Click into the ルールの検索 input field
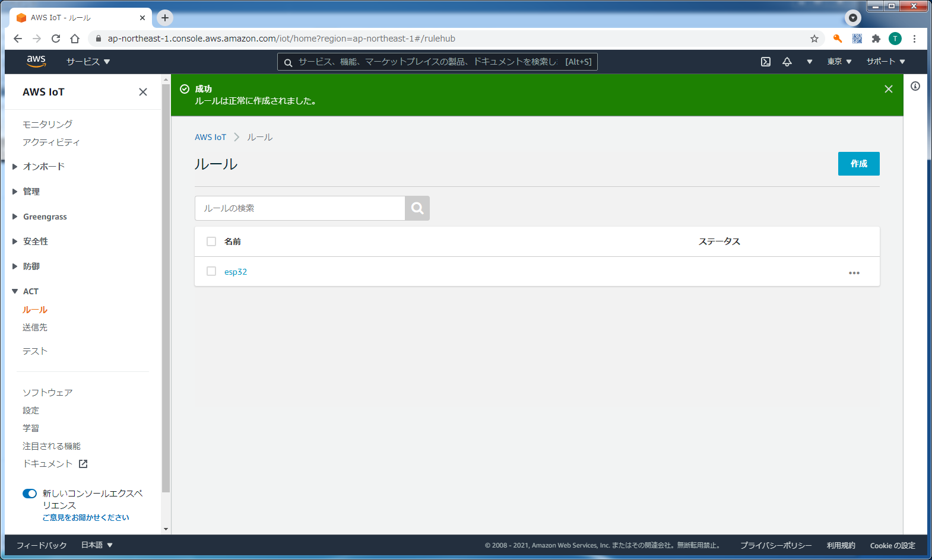The image size is (932, 560). tap(300, 208)
